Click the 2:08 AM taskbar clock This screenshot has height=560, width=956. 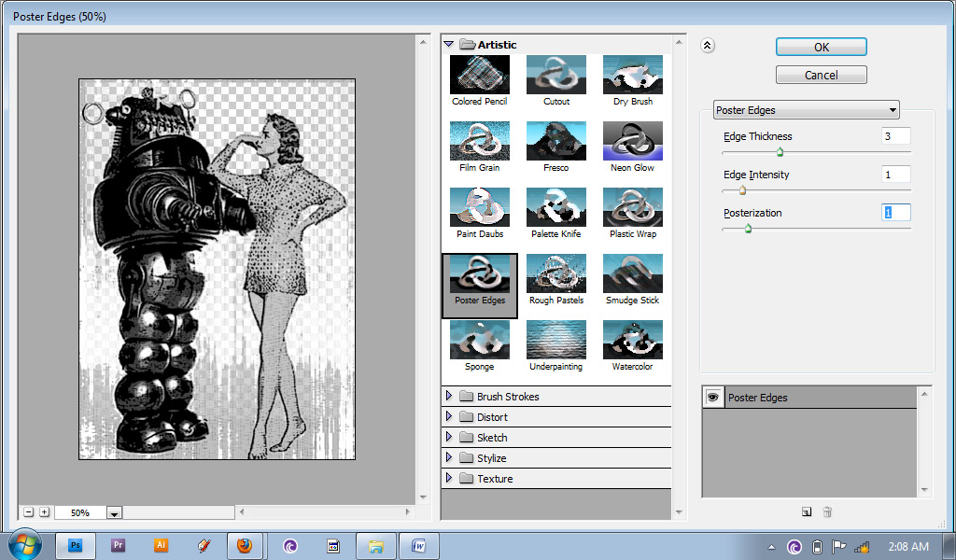pos(908,547)
